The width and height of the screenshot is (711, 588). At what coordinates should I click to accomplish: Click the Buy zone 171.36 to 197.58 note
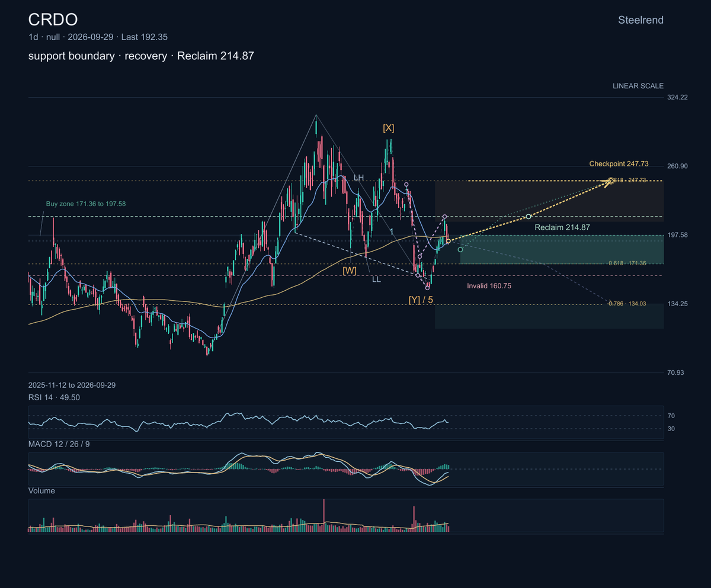[86, 204]
